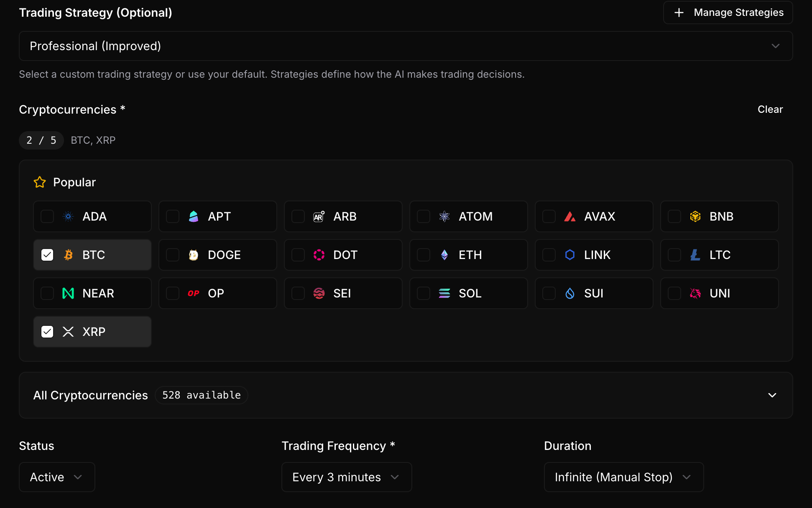Viewport: 812px width, 508px height.
Task: Click the 2 / 5 selection counter badge
Action: [x=41, y=140]
